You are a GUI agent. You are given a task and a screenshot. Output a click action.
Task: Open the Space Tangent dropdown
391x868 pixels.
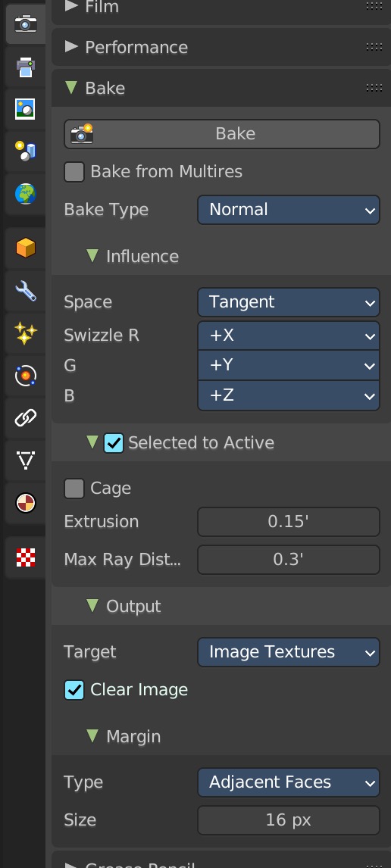click(289, 302)
